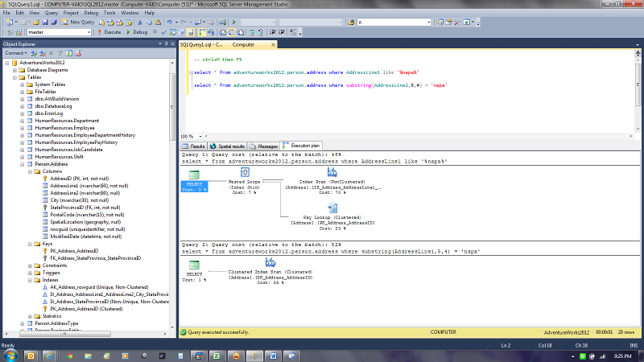Collapse the Indexes folder node

coord(30,279)
